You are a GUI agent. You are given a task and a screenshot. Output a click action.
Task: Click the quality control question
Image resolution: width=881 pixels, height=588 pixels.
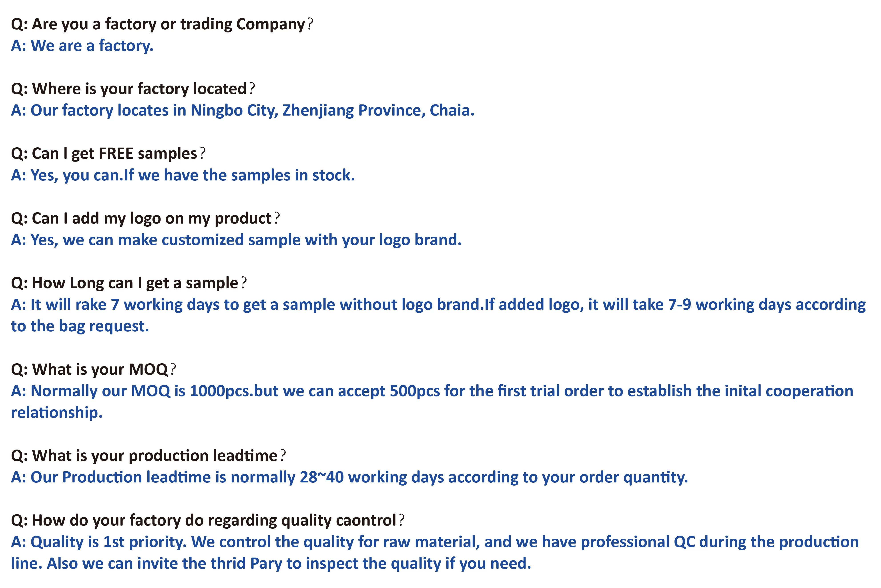(208, 520)
